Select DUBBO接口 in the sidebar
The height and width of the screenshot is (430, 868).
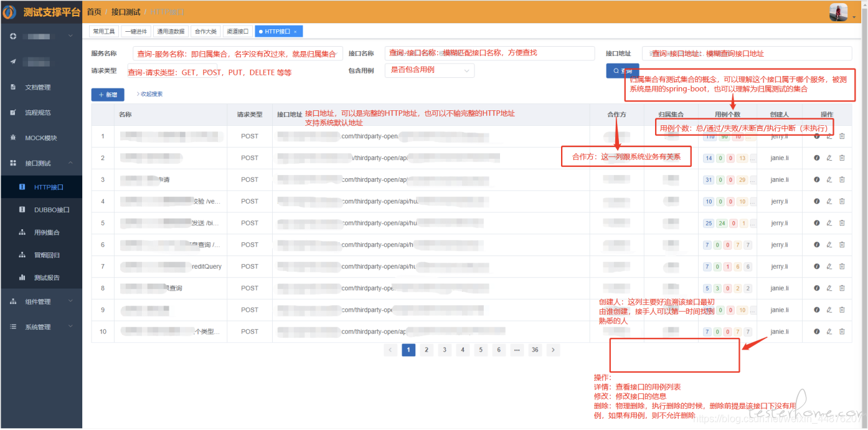[41, 210]
